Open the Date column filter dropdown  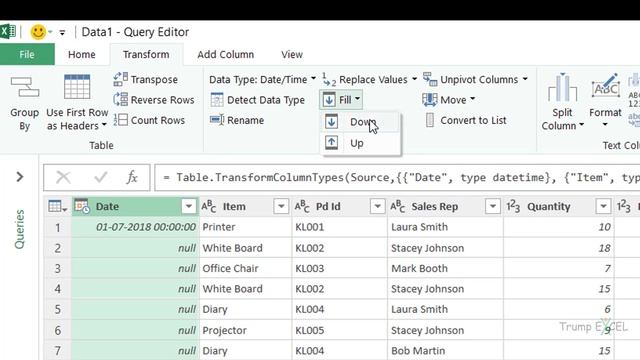point(189,207)
